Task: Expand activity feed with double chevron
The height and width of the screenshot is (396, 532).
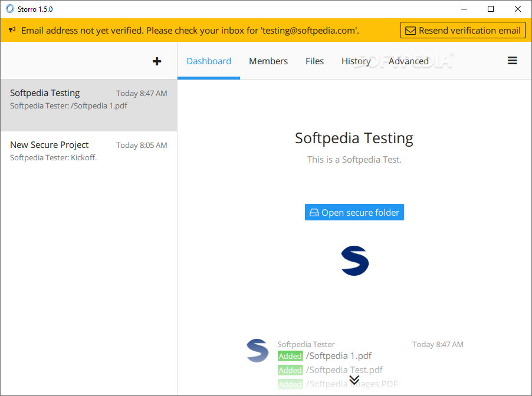Action: tap(354, 379)
